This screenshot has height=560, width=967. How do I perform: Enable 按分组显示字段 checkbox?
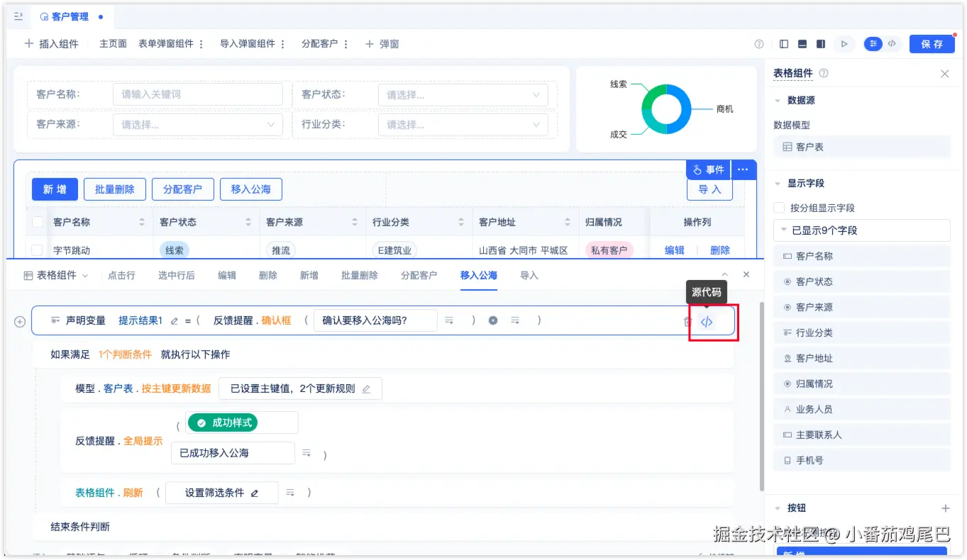pos(779,208)
